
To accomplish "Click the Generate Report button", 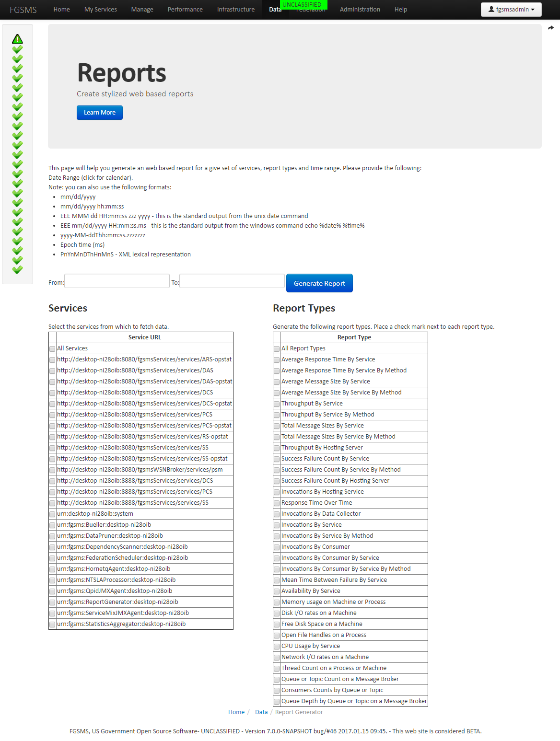I will pyautogui.click(x=319, y=283).
